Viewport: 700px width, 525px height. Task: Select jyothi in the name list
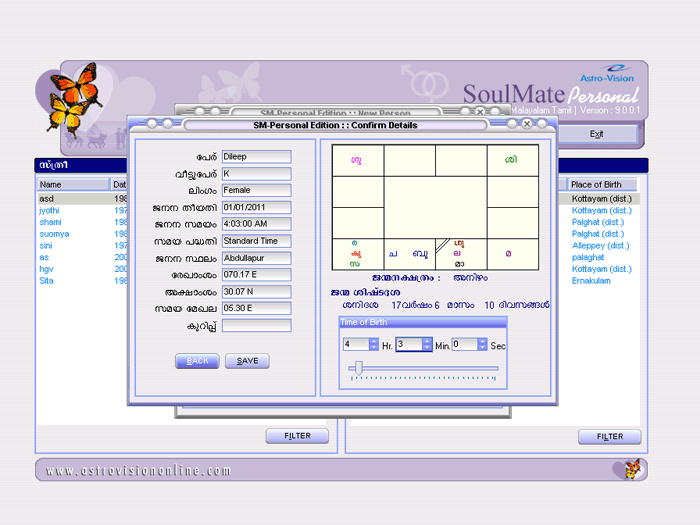49,210
